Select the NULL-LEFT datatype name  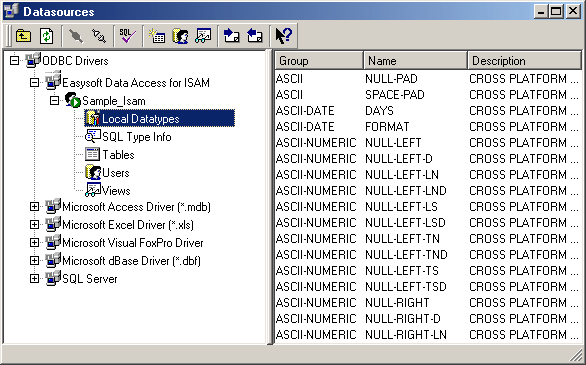(x=393, y=143)
